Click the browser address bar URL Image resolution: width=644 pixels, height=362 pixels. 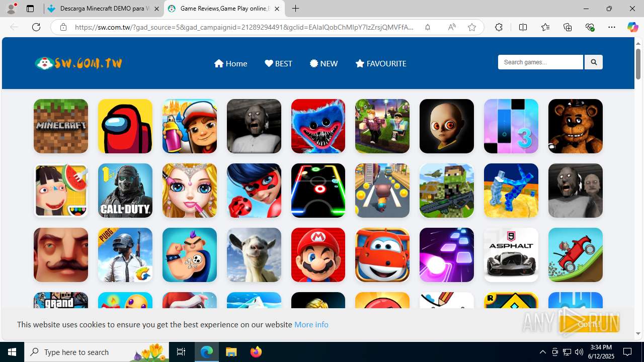(244, 27)
